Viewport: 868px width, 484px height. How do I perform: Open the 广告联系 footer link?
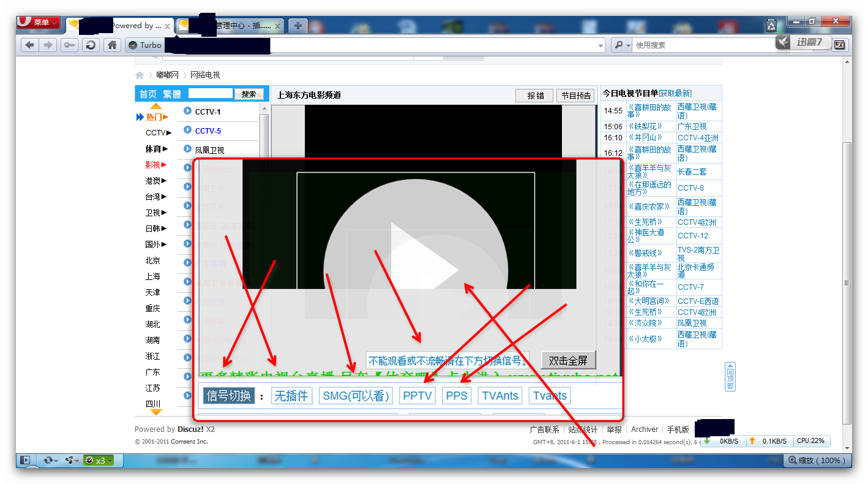tap(545, 429)
